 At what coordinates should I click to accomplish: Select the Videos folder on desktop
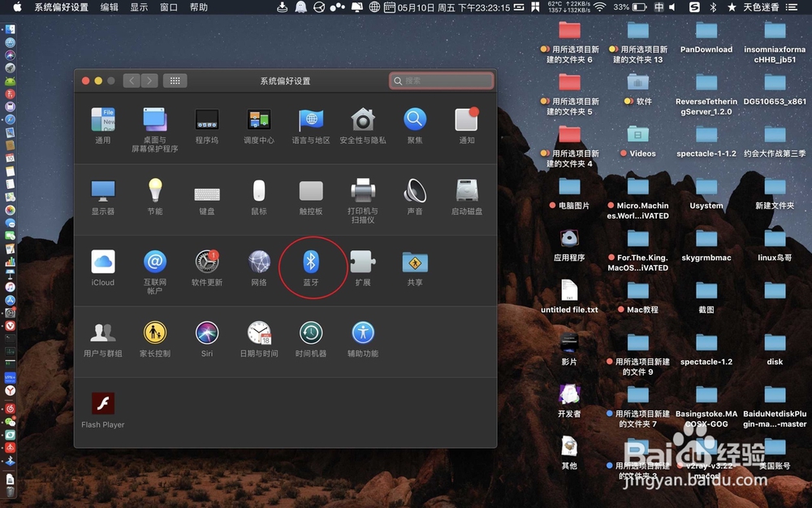[638, 135]
